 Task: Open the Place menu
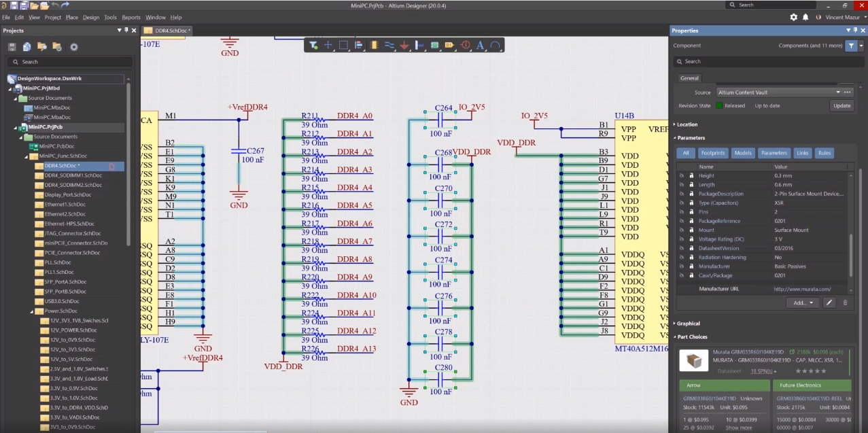(72, 17)
